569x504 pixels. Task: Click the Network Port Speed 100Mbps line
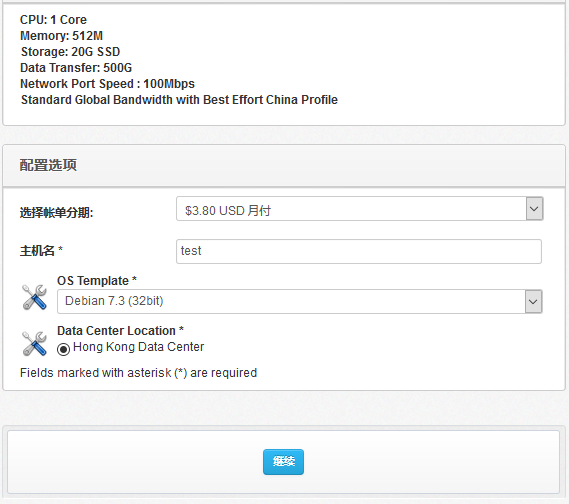coord(107,83)
